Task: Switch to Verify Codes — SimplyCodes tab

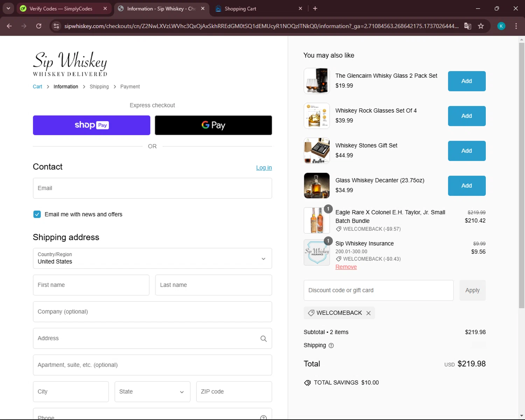Action: [x=61, y=9]
